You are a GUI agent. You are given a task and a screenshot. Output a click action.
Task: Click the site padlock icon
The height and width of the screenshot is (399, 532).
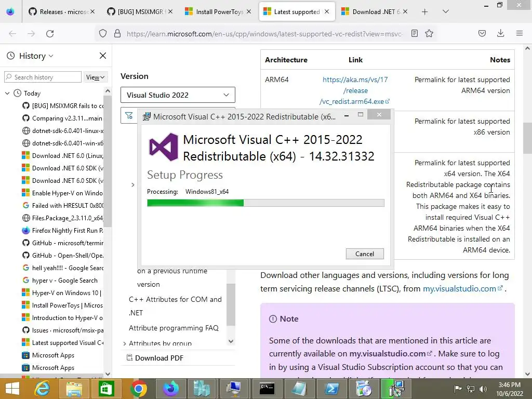[x=117, y=33]
